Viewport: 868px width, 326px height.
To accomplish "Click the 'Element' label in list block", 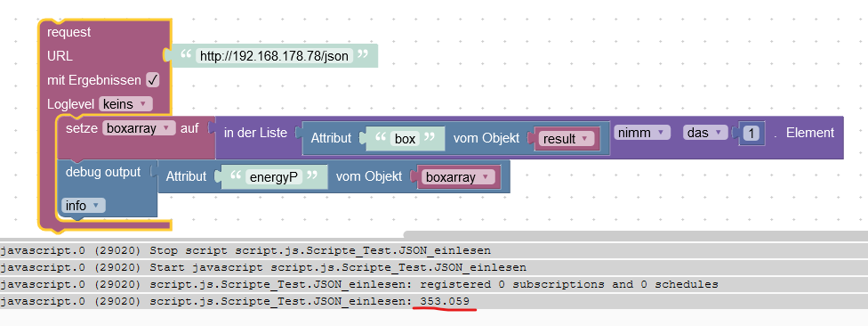I will point(810,133).
